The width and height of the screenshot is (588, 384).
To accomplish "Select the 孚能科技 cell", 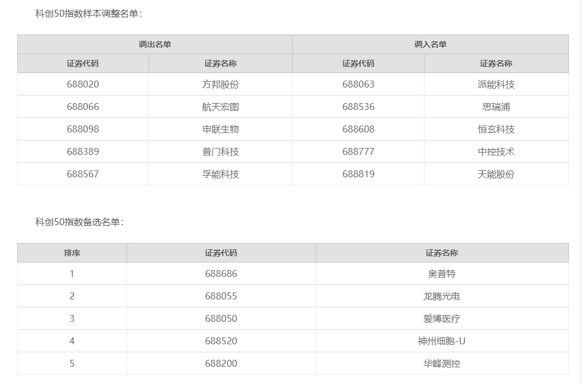I will [220, 174].
